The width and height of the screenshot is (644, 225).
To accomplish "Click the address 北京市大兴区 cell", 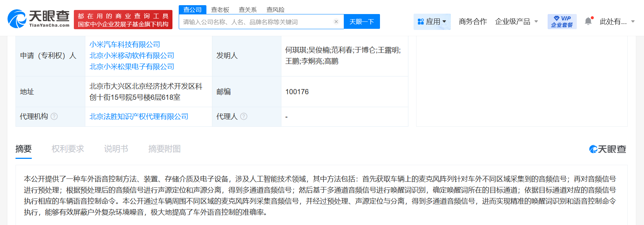I will click(x=148, y=92).
